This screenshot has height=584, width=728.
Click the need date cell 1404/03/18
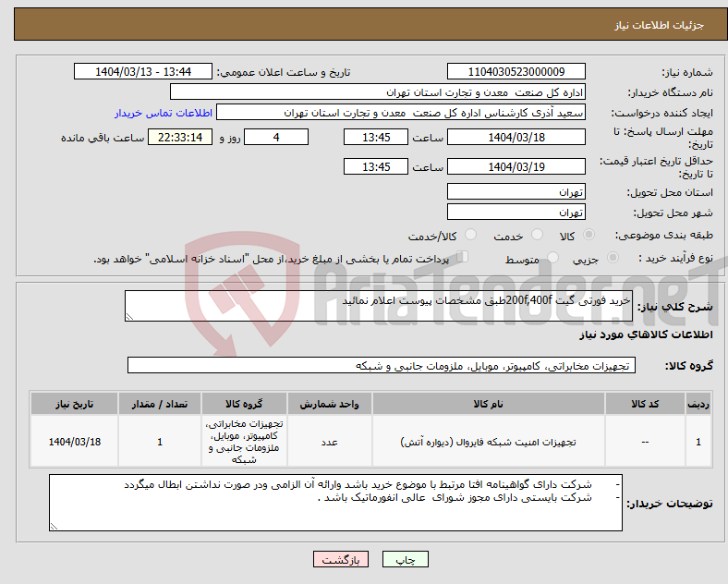click(74, 442)
